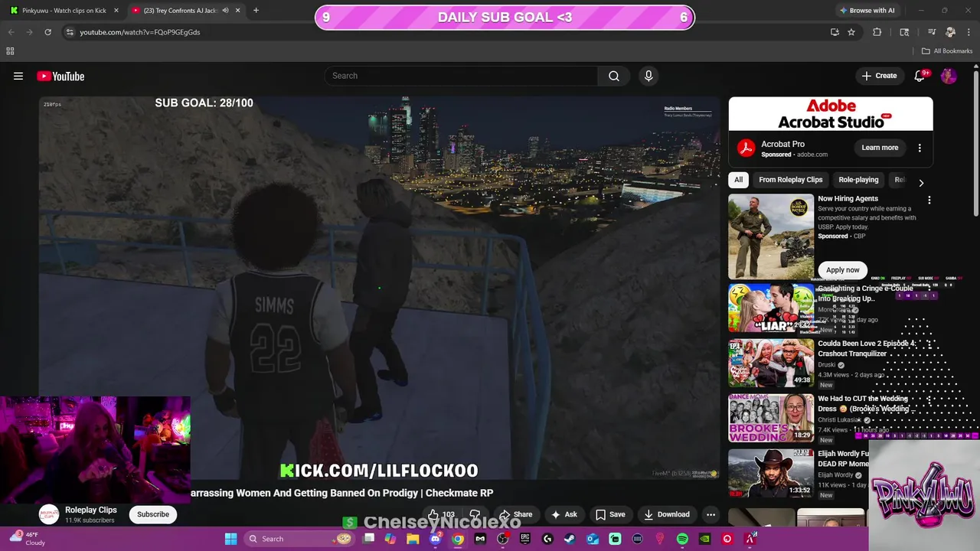Click the install app icon in address bar
The image size is (980, 551).
click(x=835, y=32)
